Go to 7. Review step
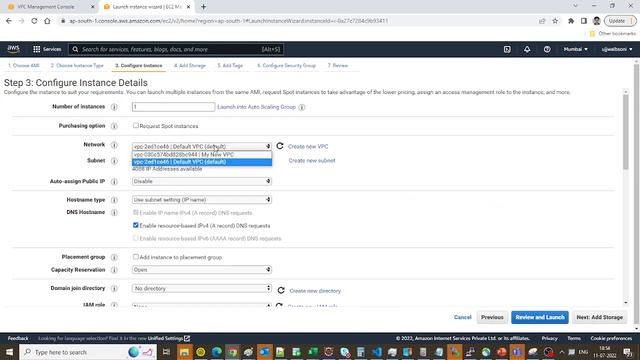The width and height of the screenshot is (640, 360). [338, 65]
